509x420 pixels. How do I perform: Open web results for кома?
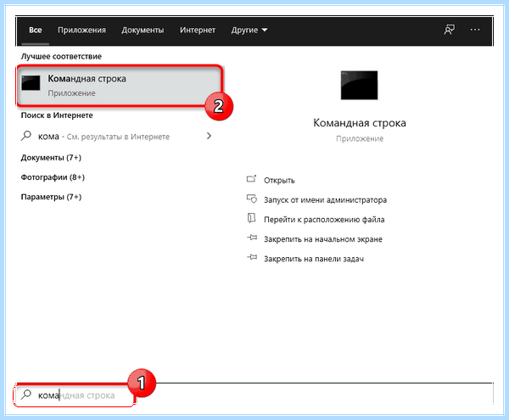(116, 137)
